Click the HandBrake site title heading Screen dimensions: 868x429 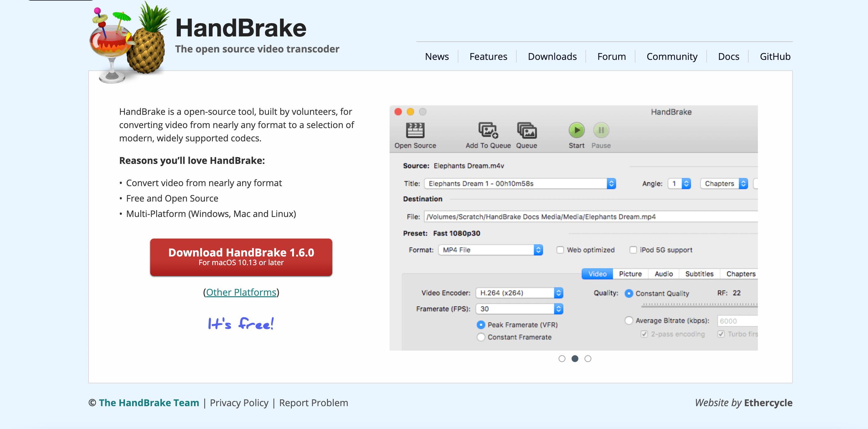point(241,28)
